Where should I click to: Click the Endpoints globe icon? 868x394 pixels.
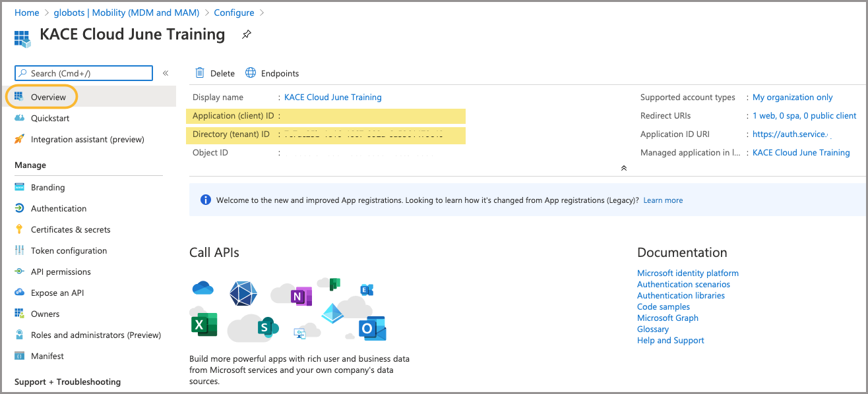coord(251,73)
